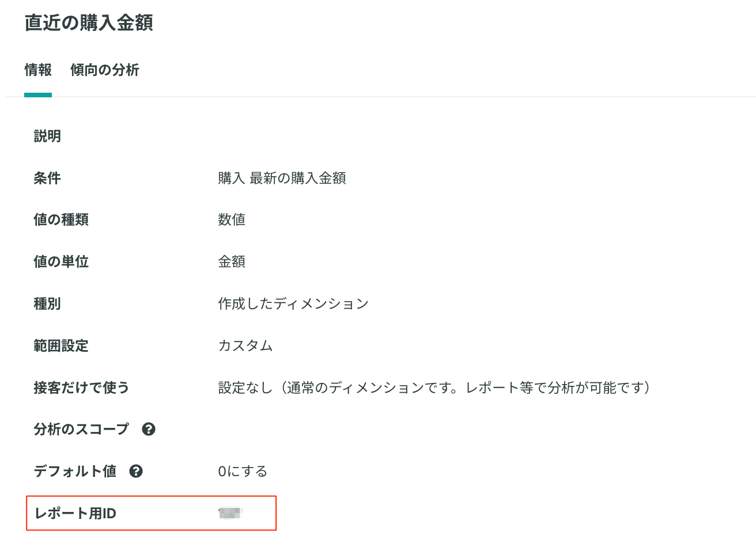756x539 pixels.
Task: Select the 購入 最新の購入金額 condition text
Action: tap(282, 178)
